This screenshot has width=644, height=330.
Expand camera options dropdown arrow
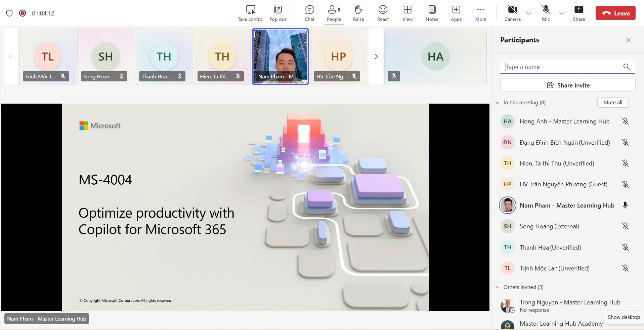pyautogui.click(x=528, y=13)
